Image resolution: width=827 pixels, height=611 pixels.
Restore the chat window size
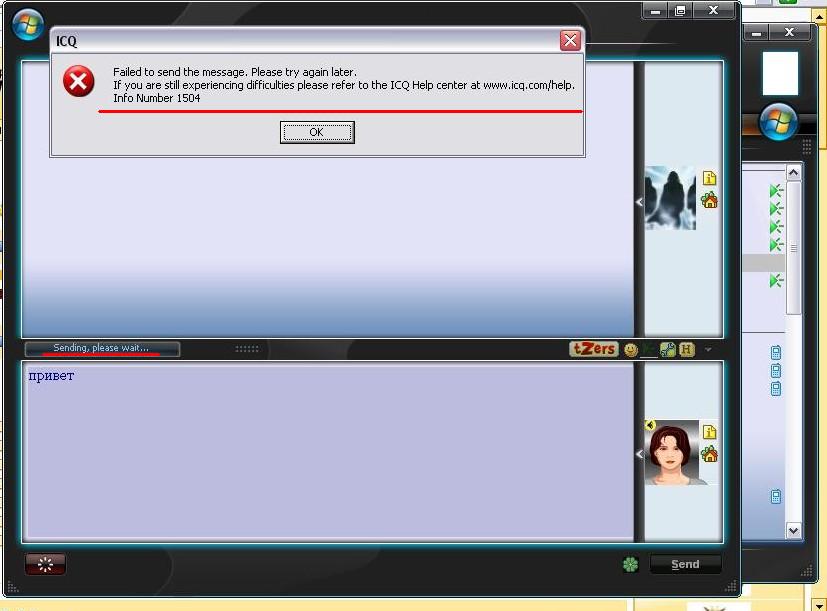pos(680,11)
